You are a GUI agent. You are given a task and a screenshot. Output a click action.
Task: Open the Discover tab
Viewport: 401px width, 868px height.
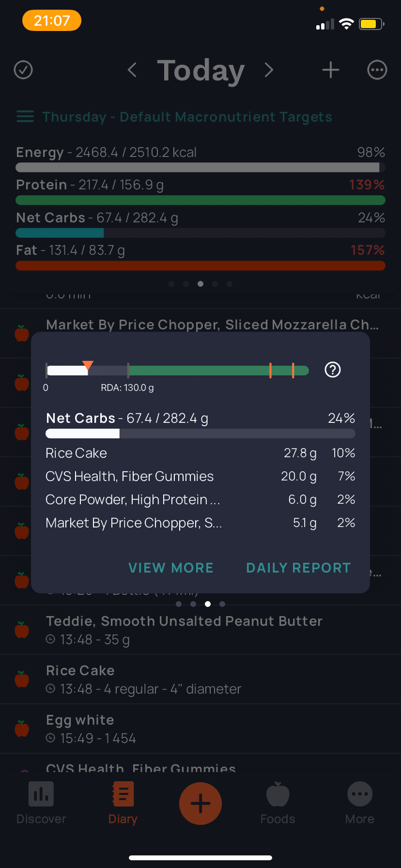(x=41, y=803)
